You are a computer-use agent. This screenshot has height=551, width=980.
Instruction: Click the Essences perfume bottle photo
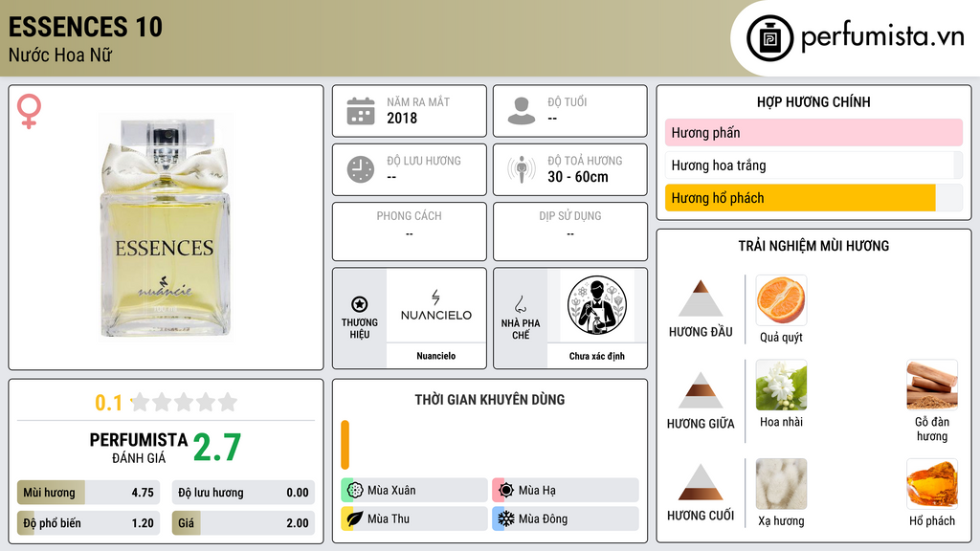click(x=166, y=227)
